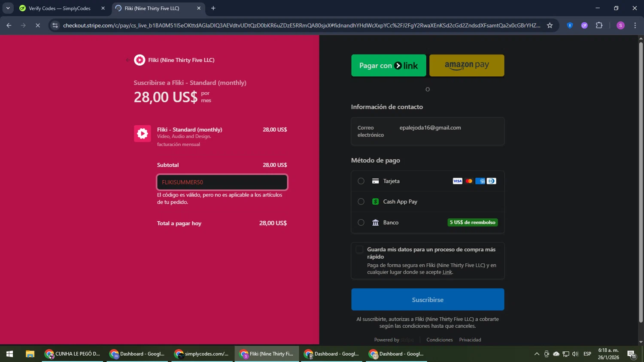Click the 5 US$ de reembolso badge
Screen dimensions: 644x362
[x=473, y=222]
